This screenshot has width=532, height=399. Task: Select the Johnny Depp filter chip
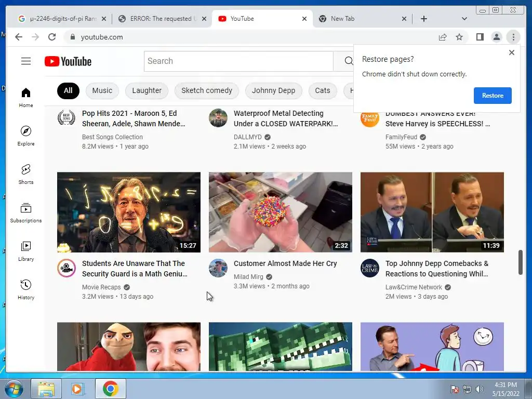pyautogui.click(x=273, y=90)
